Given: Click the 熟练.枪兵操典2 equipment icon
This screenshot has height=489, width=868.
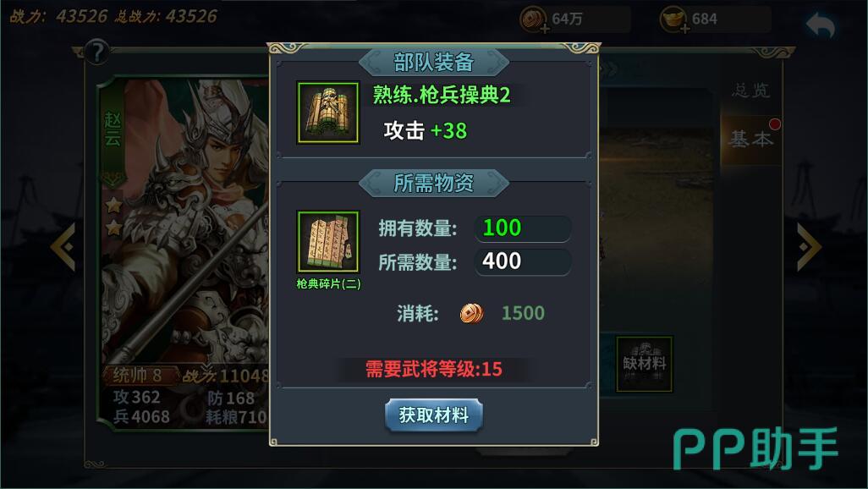Looking at the screenshot, I should 328,113.
